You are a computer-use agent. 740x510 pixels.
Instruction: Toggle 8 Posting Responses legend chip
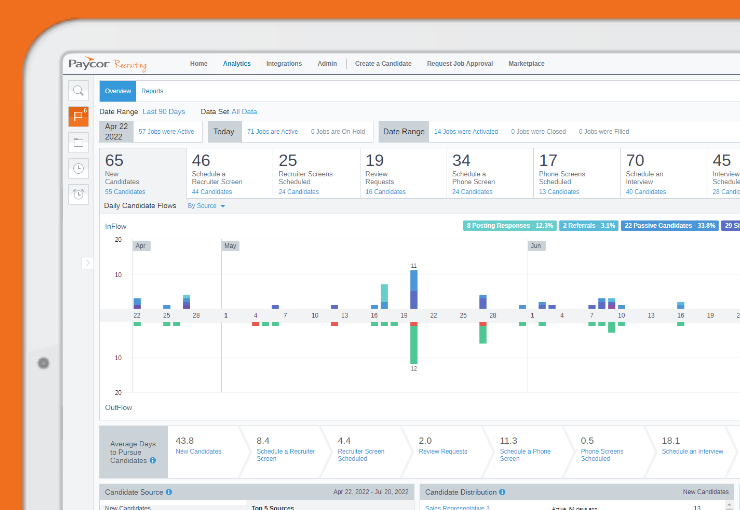(510, 226)
